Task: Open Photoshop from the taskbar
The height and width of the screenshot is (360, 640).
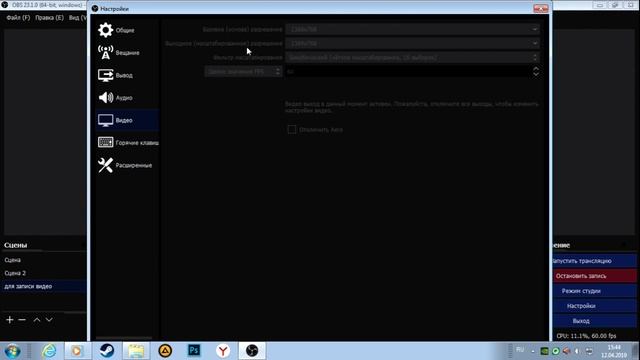Action: 194,351
